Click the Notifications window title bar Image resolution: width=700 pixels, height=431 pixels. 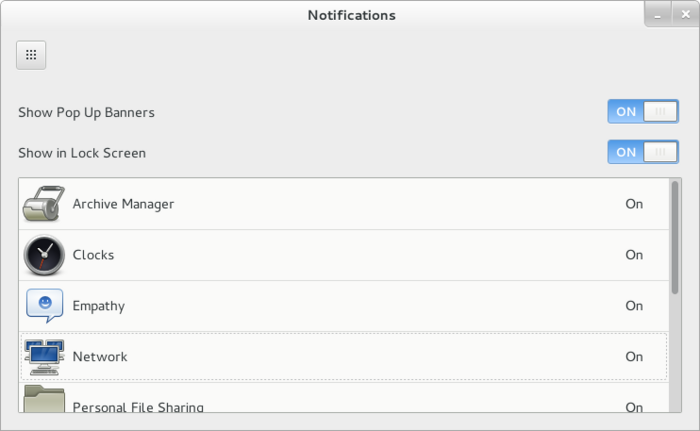(351, 15)
